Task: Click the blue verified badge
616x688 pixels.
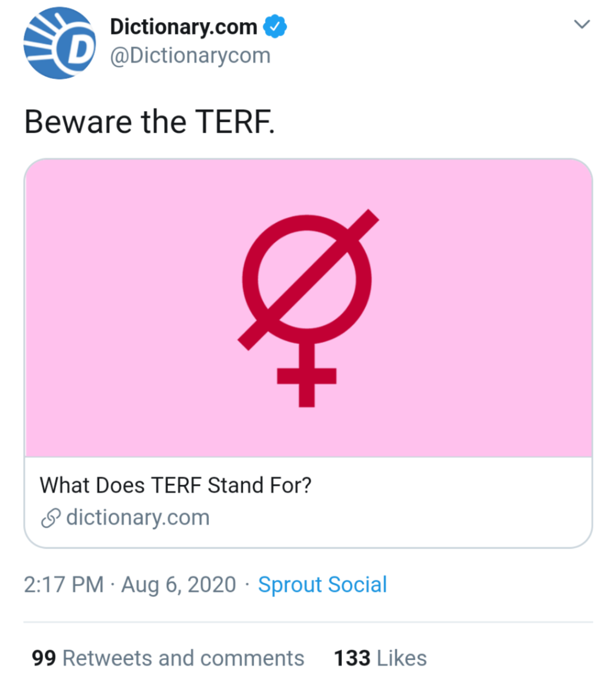Action: coord(275,26)
